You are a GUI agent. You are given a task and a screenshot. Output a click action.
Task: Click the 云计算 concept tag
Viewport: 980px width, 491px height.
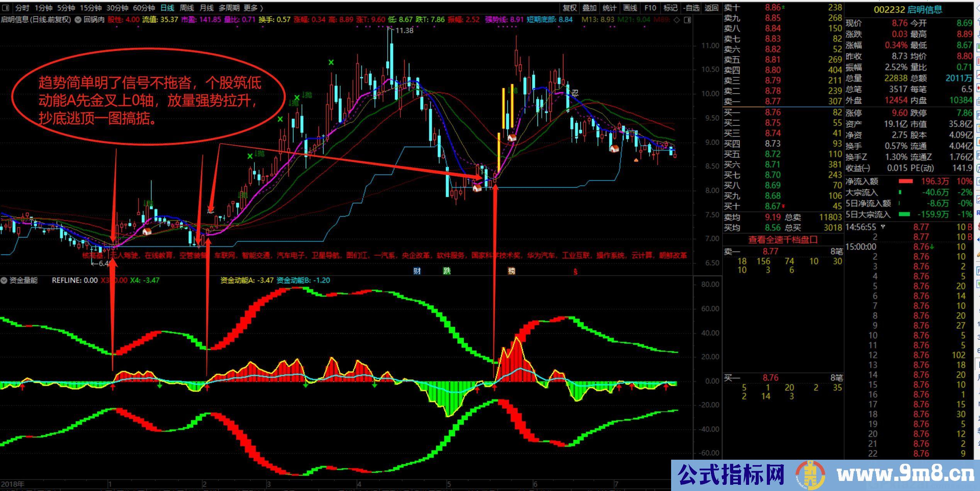click(x=642, y=255)
